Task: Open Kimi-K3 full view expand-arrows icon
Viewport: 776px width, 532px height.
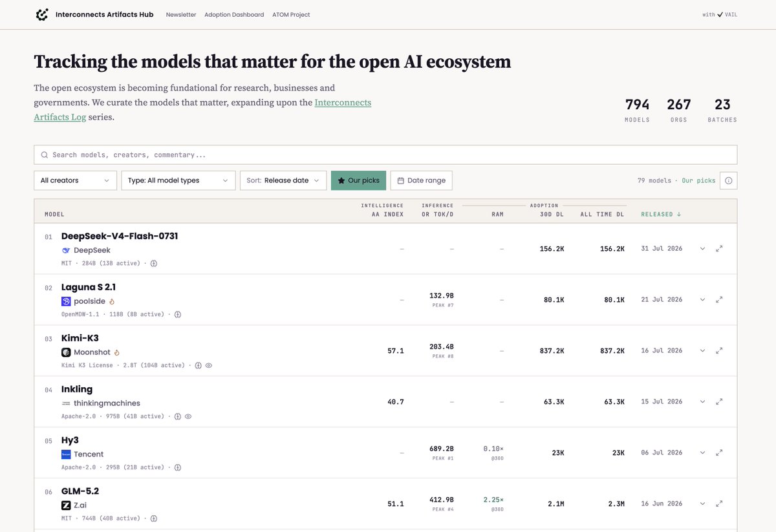Action: click(719, 350)
